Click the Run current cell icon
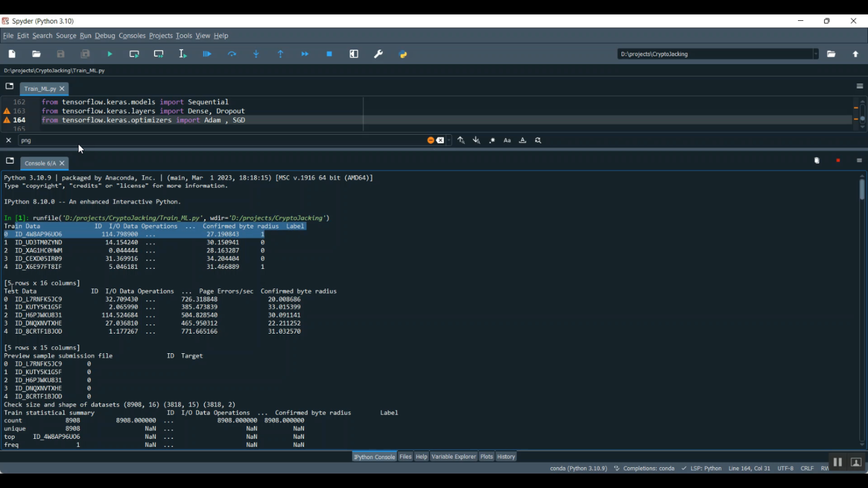This screenshot has height=488, width=868. [134, 54]
